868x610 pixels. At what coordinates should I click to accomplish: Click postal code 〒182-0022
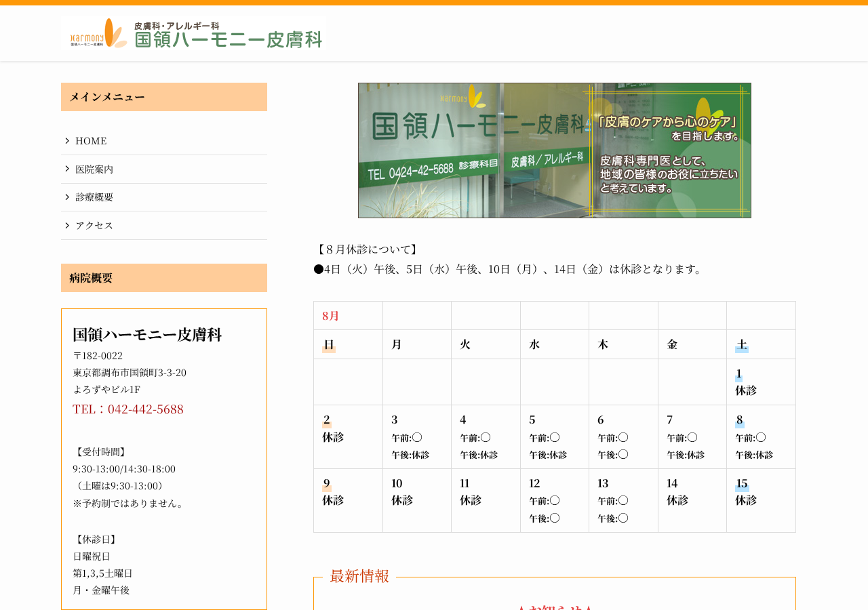pos(98,356)
